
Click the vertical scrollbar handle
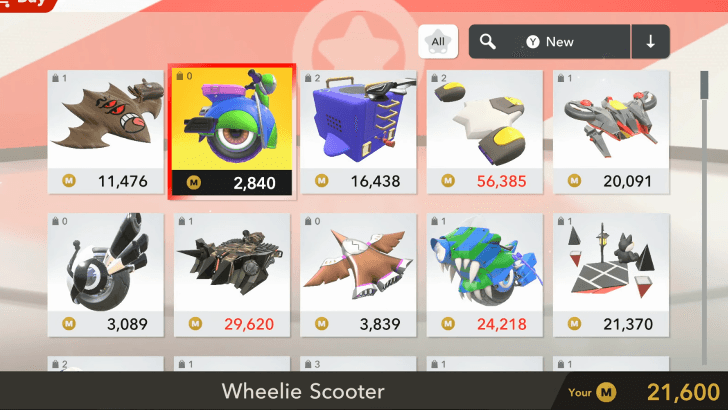pos(704,85)
